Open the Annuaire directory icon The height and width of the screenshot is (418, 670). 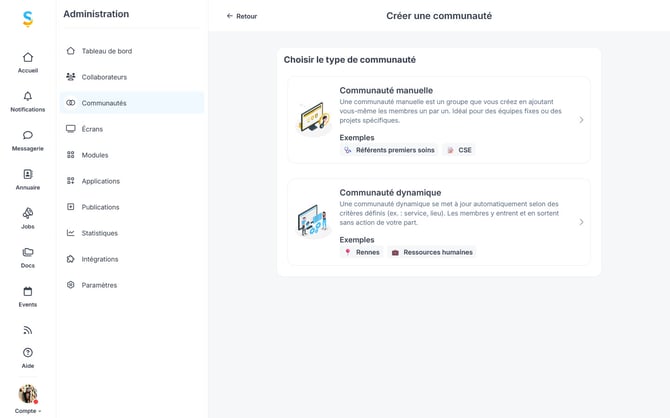[28, 174]
